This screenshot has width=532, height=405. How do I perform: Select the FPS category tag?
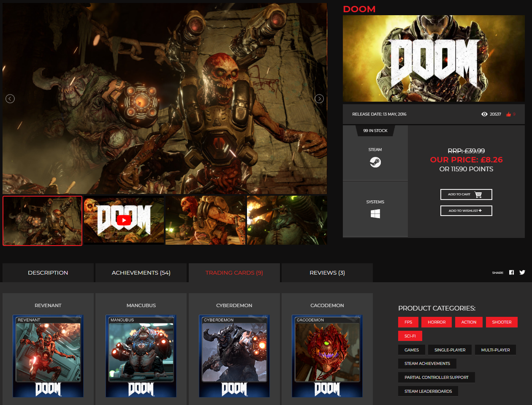pos(408,322)
